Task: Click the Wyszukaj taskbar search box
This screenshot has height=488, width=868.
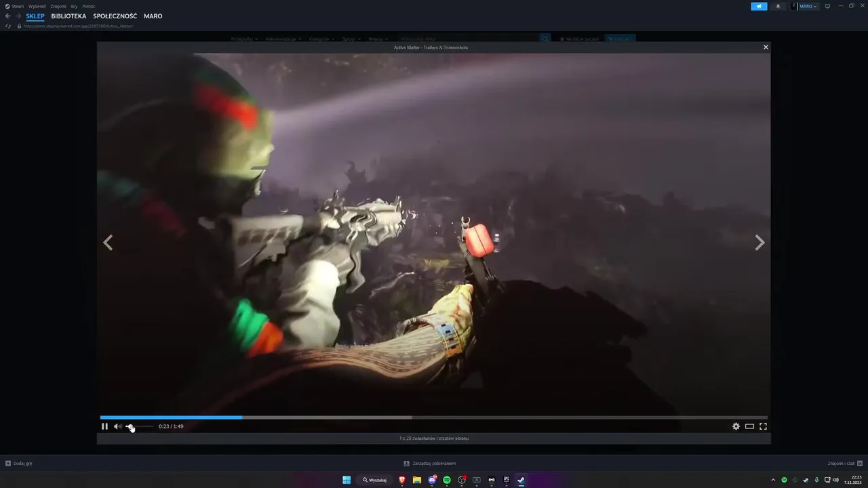Action: [x=374, y=480]
